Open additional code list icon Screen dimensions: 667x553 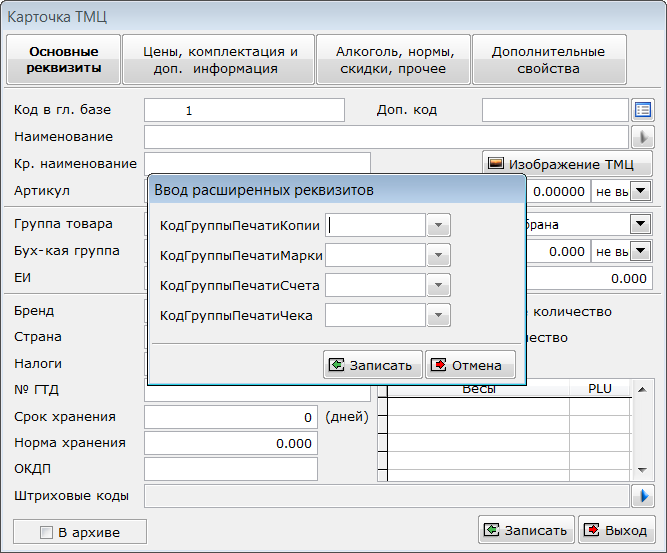(x=642, y=110)
